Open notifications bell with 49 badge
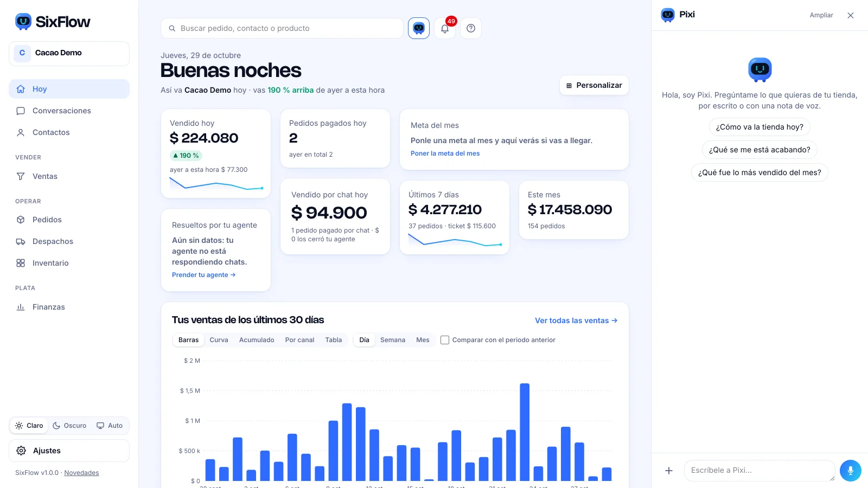 pos(445,28)
